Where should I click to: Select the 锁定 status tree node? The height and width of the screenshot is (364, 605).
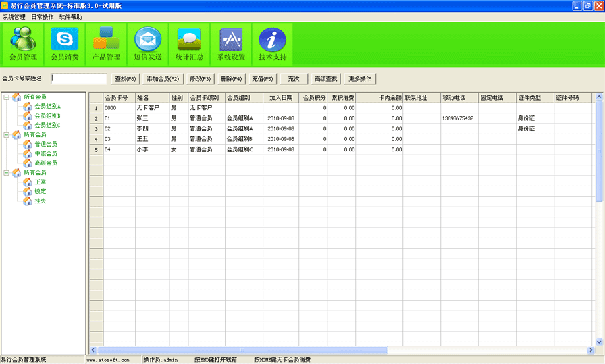(x=41, y=191)
